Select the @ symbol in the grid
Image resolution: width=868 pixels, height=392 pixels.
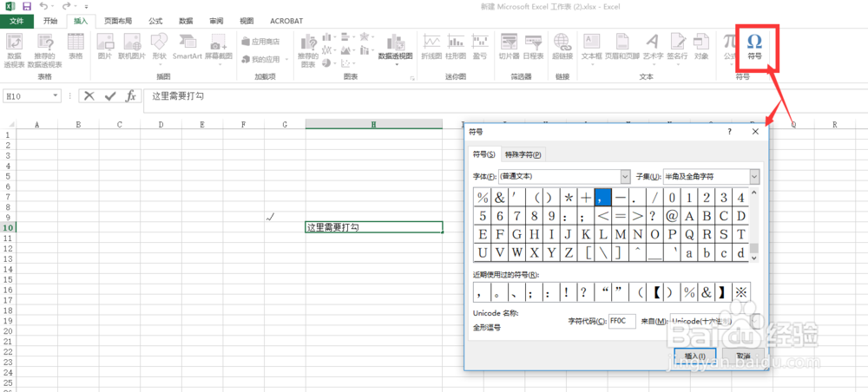672,216
